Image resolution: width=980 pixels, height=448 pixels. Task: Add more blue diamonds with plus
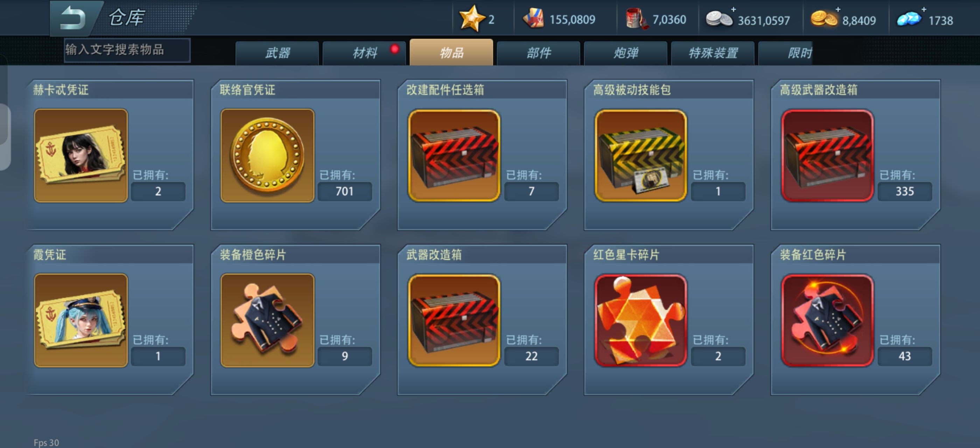tap(924, 9)
